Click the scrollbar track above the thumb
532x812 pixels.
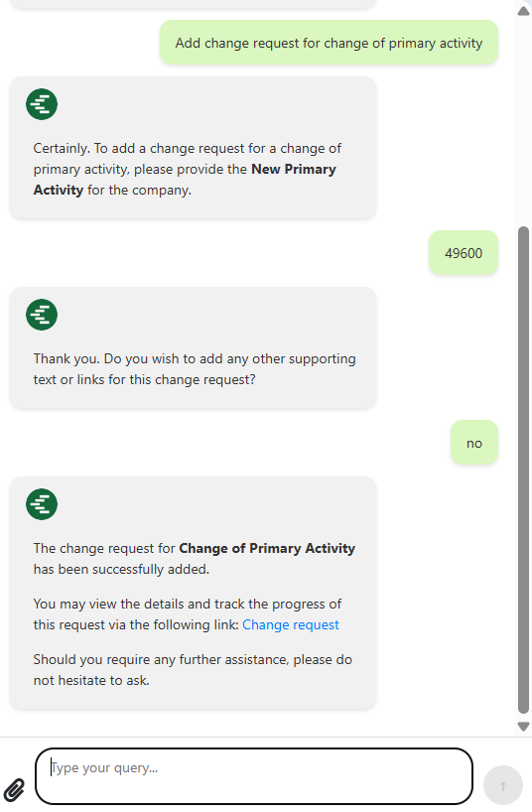pyautogui.click(x=524, y=122)
